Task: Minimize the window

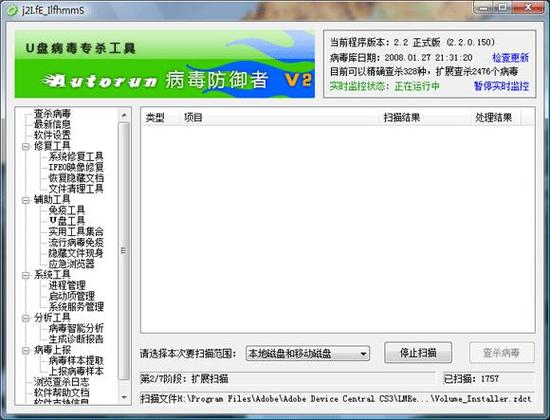Action: (x=484, y=7)
